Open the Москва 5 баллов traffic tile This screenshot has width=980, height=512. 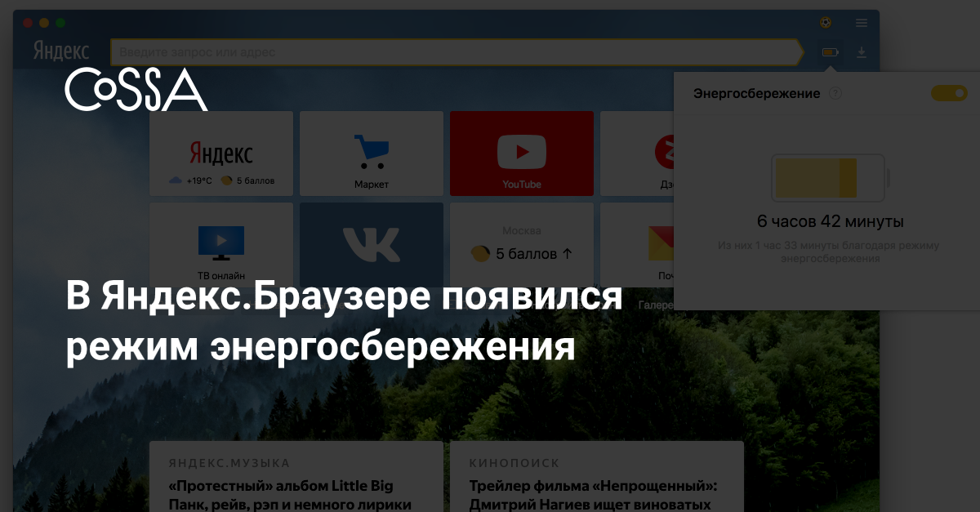pyautogui.click(x=522, y=245)
